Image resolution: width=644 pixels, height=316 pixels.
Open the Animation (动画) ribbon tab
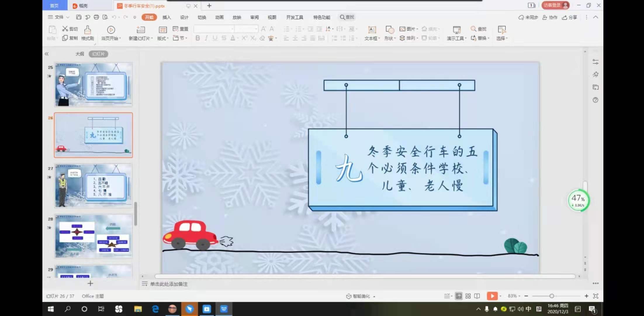(x=219, y=17)
